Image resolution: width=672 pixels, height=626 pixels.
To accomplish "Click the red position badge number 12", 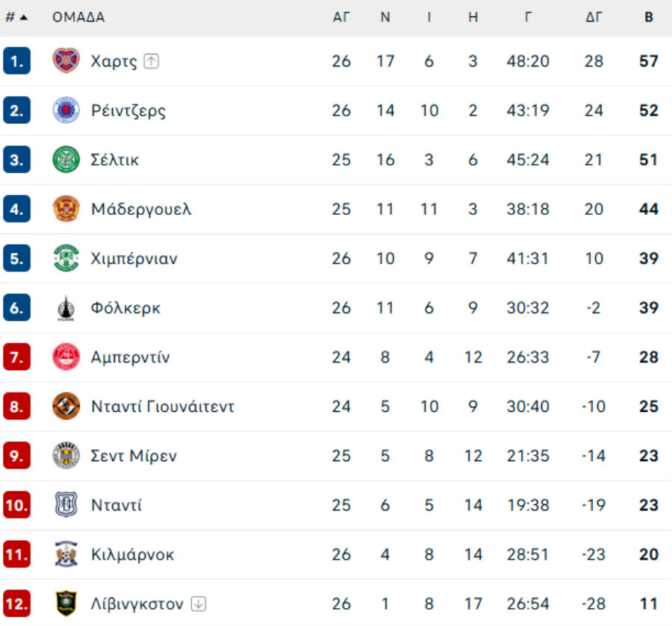I will click(16, 603).
